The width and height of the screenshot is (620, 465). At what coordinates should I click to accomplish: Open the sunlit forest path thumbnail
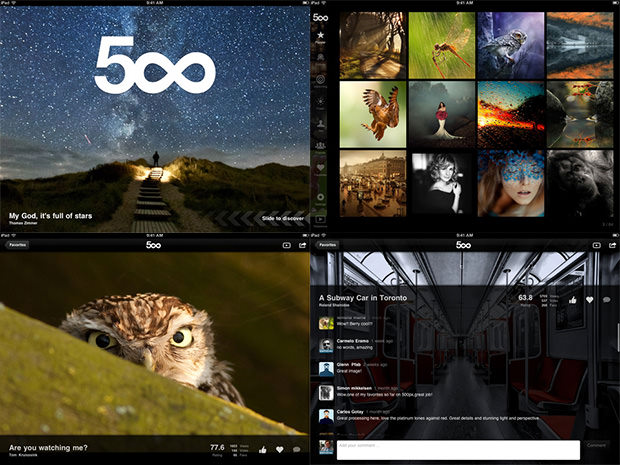coord(373,45)
